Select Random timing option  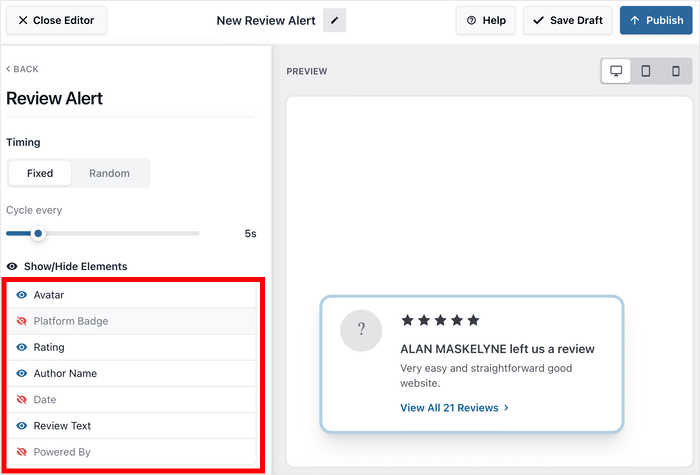[x=109, y=173]
